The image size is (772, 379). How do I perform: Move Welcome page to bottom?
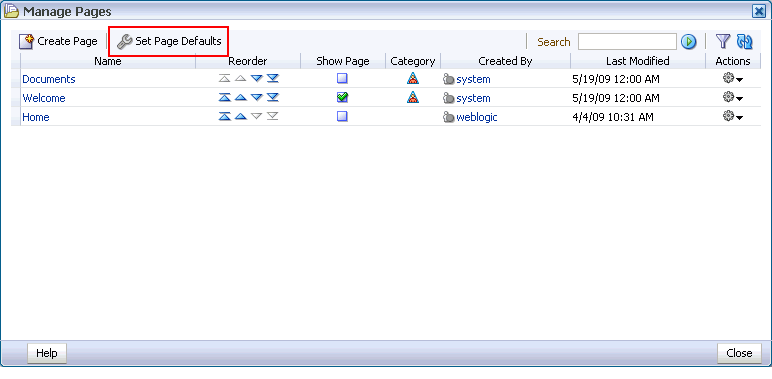pyautogui.click(x=272, y=97)
